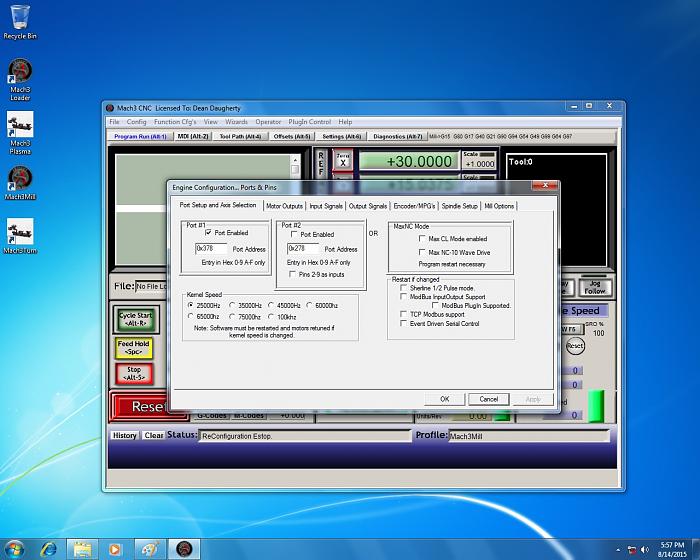Click Feed Hold button in Mach3
Screen dimensions: 700x560
pyautogui.click(x=133, y=348)
